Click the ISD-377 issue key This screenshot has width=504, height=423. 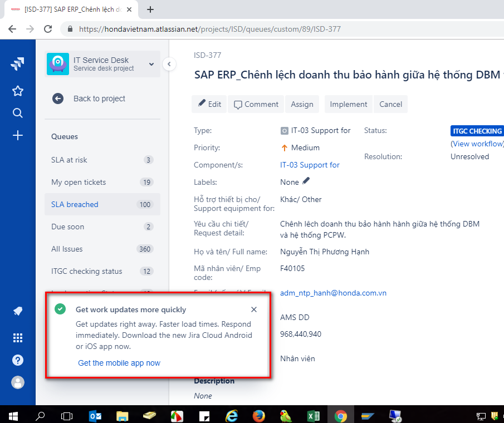[207, 55]
